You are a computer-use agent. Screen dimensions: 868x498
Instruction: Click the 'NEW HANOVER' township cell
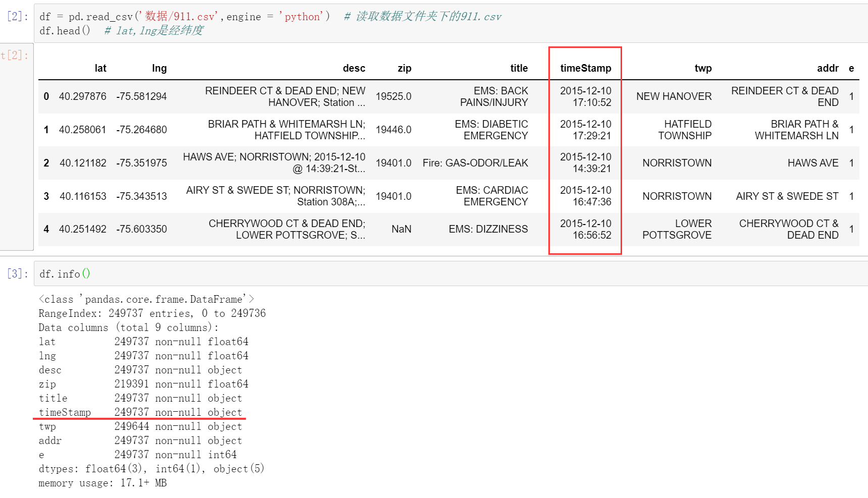pos(674,96)
